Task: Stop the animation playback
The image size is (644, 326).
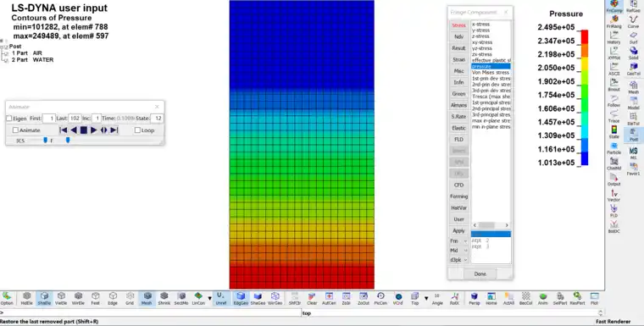Action: click(83, 130)
